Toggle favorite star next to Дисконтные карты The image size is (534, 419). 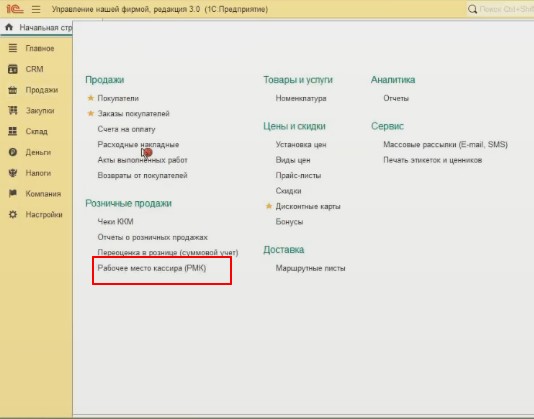tap(269, 206)
